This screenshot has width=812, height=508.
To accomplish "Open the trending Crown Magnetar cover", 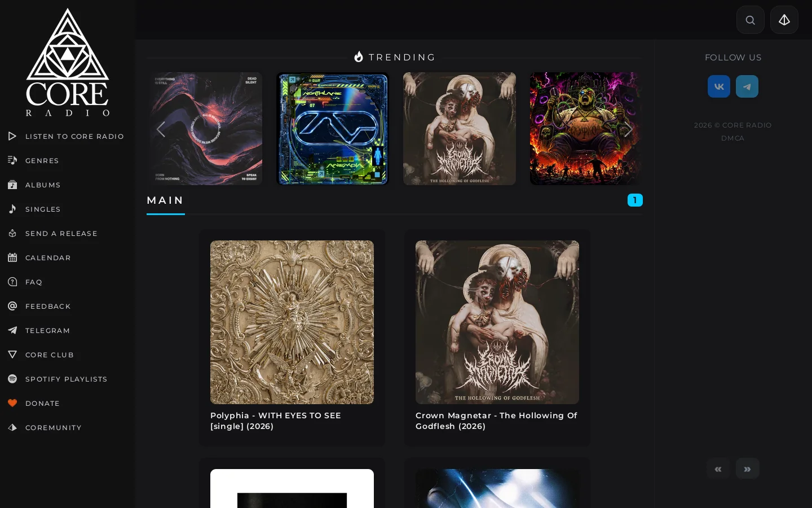I will pos(460,129).
